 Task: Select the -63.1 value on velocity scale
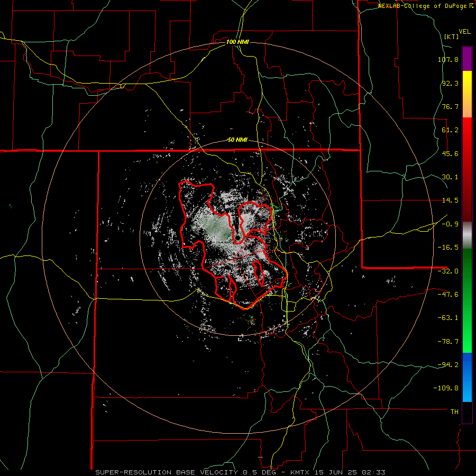point(448,318)
